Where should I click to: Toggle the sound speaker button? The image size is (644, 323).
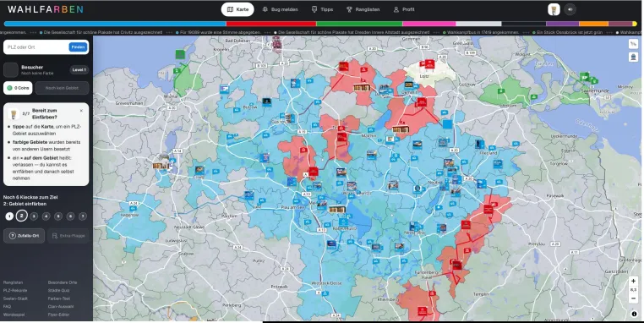[x=570, y=9]
